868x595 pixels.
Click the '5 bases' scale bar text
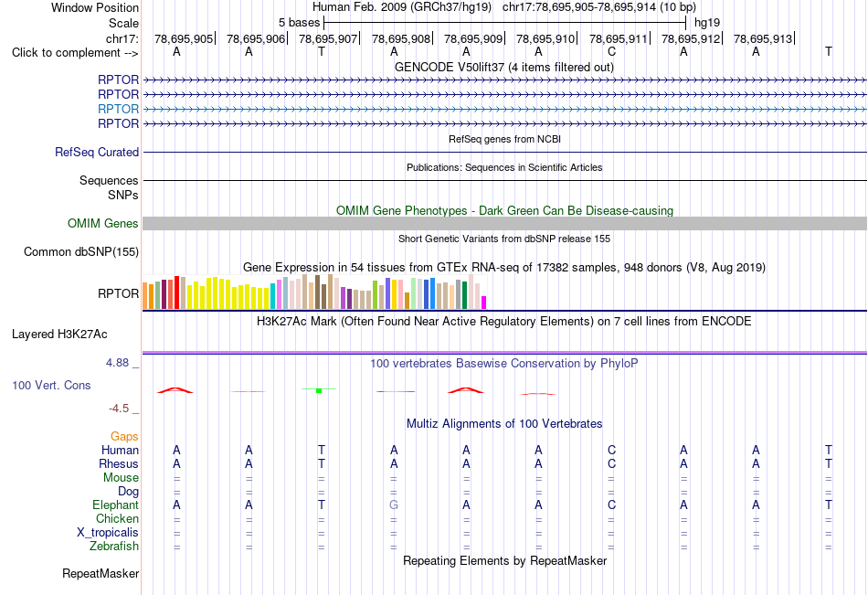(299, 23)
